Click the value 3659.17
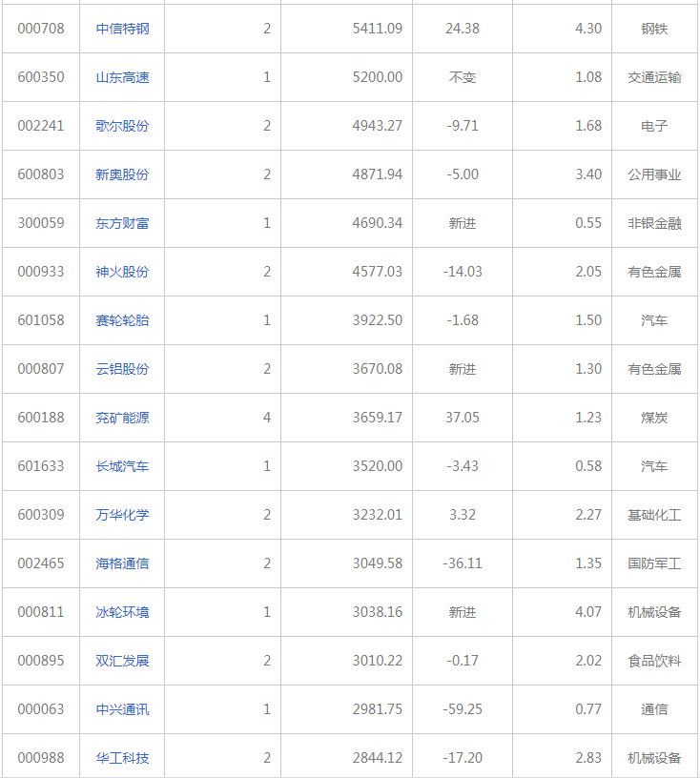 click(378, 418)
